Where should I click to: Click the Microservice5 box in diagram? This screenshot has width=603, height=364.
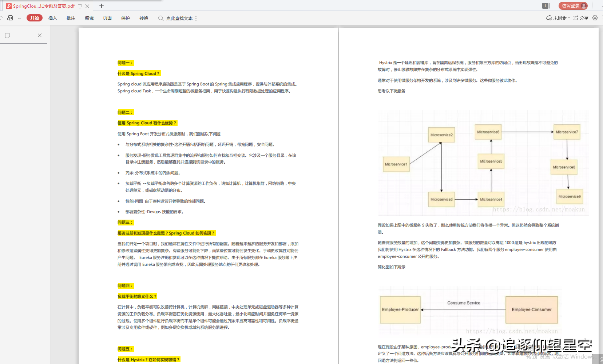[x=491, y=161]
